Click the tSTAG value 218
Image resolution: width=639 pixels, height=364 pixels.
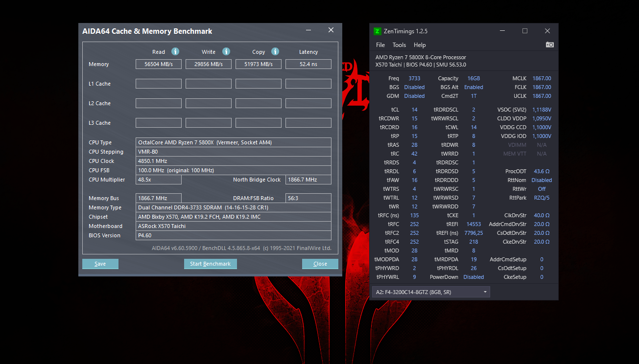[x=473, y=242]
